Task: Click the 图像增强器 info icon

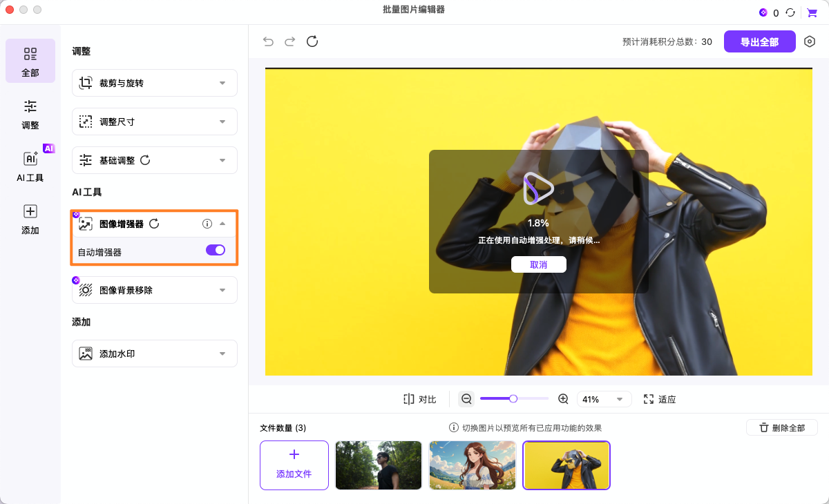Action: click(x=207, y=224)
